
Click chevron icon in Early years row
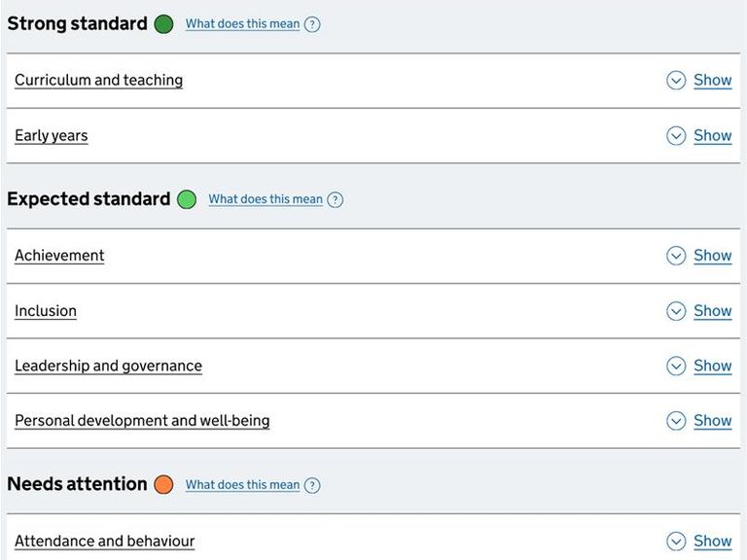point(676,136)
